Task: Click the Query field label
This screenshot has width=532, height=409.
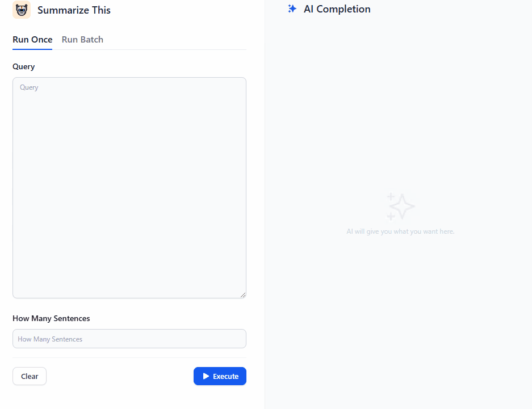Action: [24, 66]
